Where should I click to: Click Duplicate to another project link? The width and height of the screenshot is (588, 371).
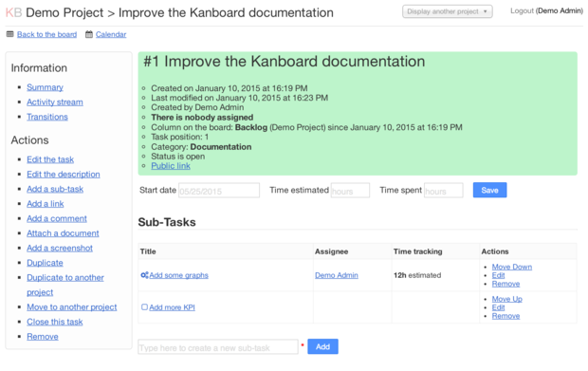tap(65, 285)
